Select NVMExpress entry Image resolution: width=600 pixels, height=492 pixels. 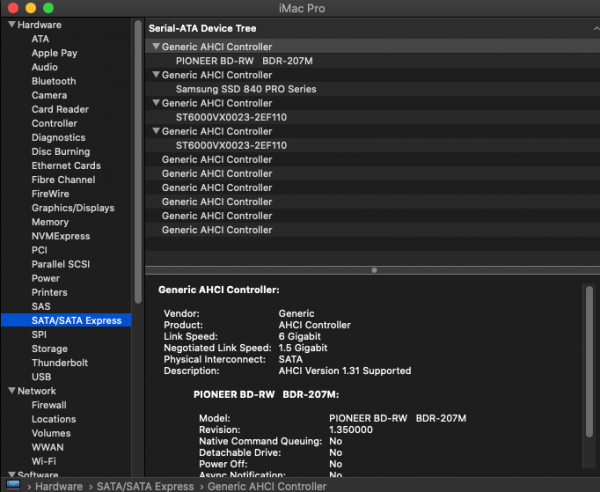tap(60, 236)
